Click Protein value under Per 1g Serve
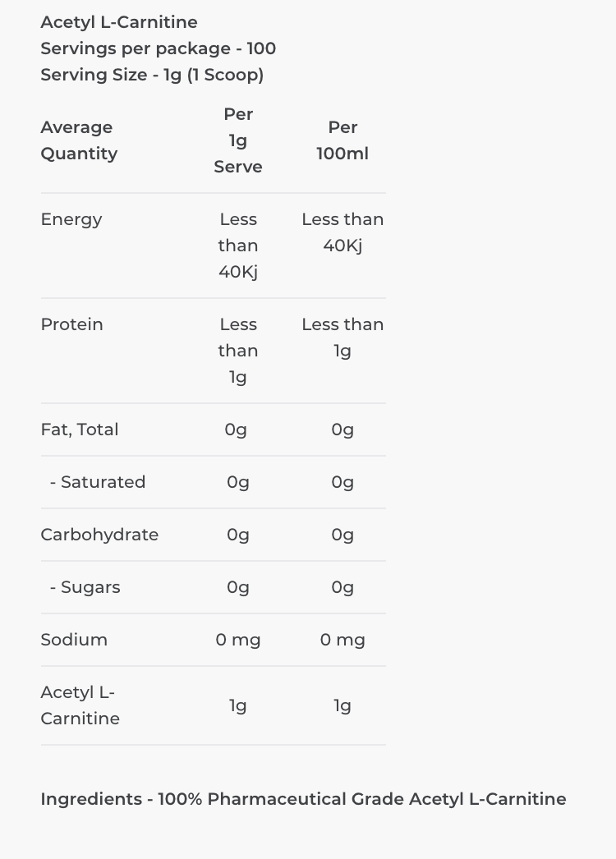 pyautogui.click(x=238, y=351)
